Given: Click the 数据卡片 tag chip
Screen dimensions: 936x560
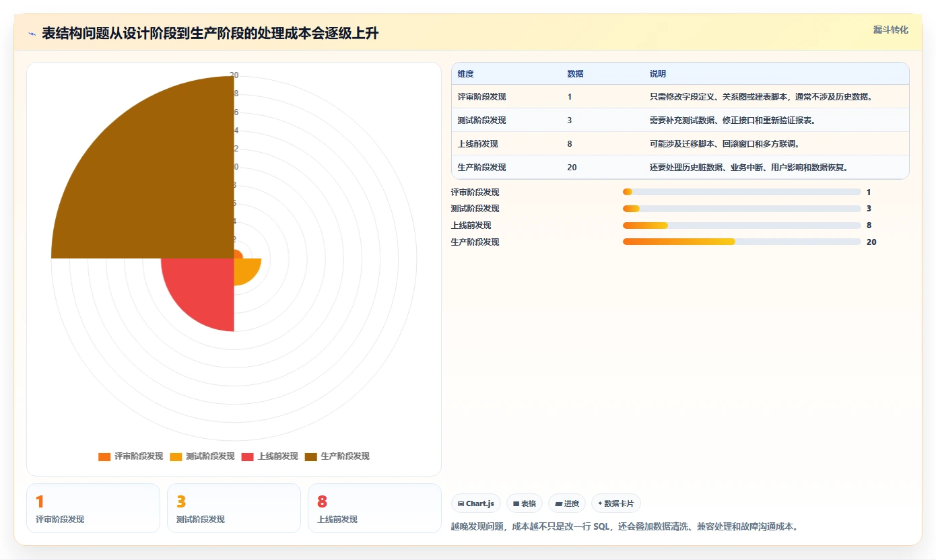Looking at the screenshot, I should pos(616,503).
